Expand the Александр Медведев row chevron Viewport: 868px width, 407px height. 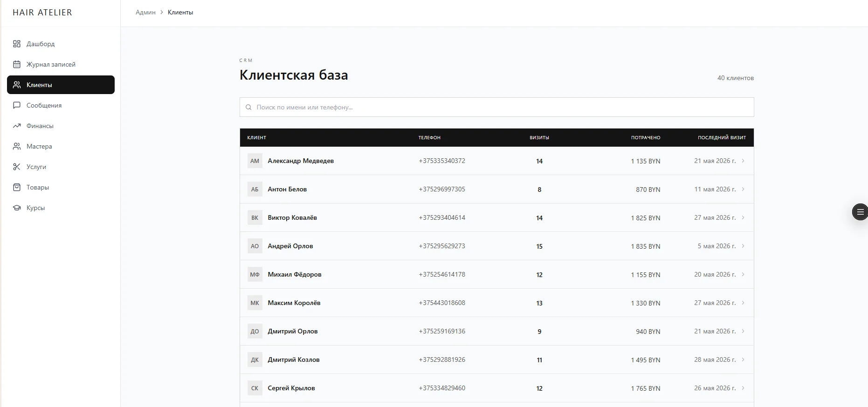click(x=743, y=161)
